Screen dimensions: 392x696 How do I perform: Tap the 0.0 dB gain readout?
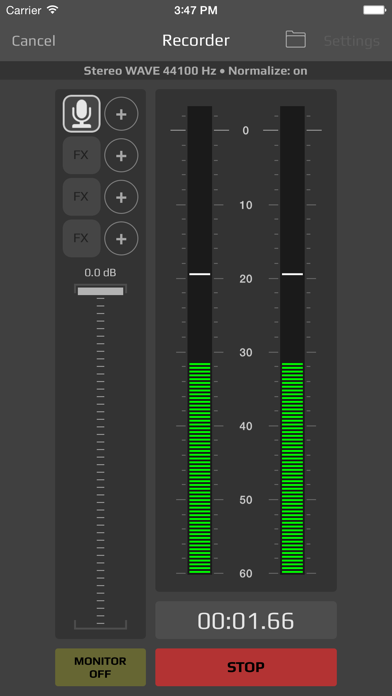(100, 273)
